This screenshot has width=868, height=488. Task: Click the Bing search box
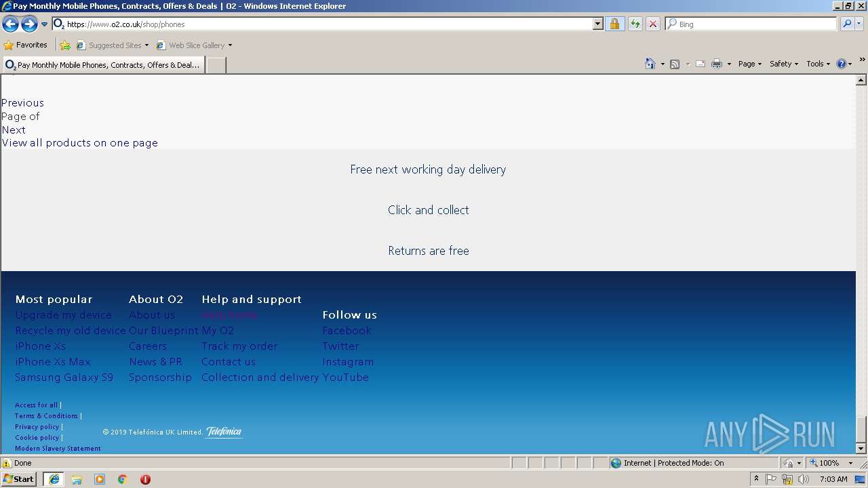click(751, 24)
